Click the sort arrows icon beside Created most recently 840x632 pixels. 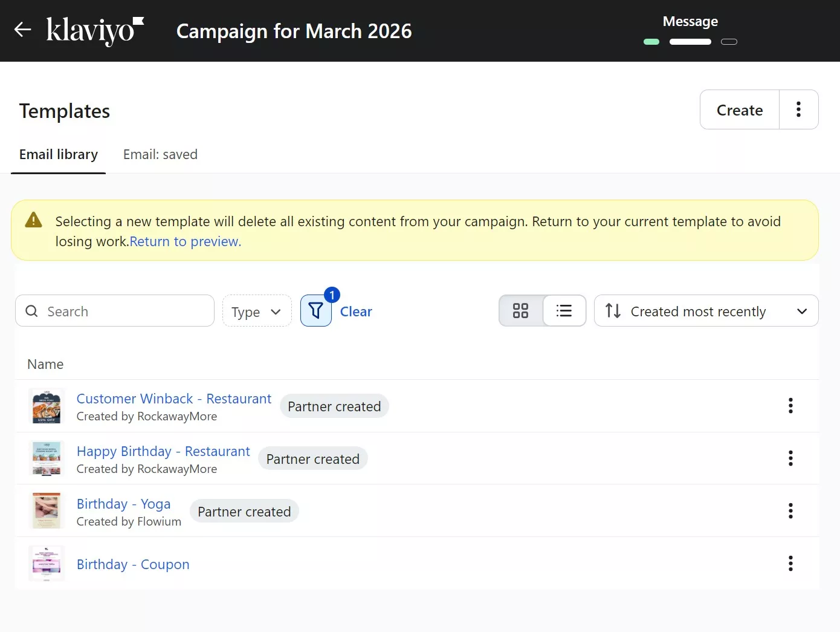(612, 311)
